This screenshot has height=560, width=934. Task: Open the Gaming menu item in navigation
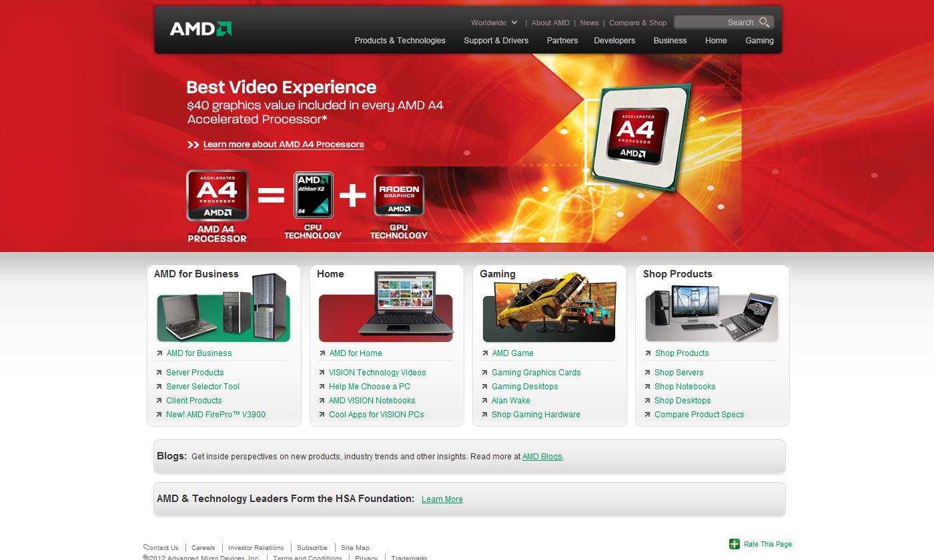click(759, 41)
